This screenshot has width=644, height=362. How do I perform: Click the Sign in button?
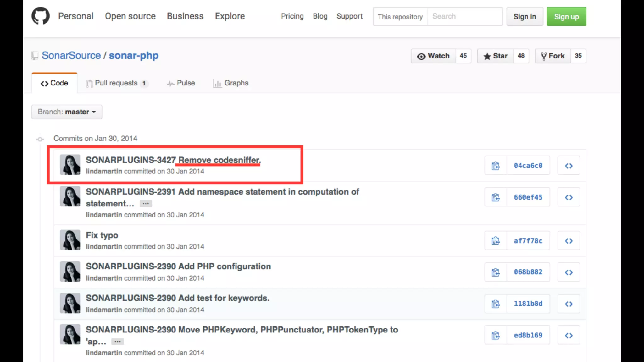525,17
